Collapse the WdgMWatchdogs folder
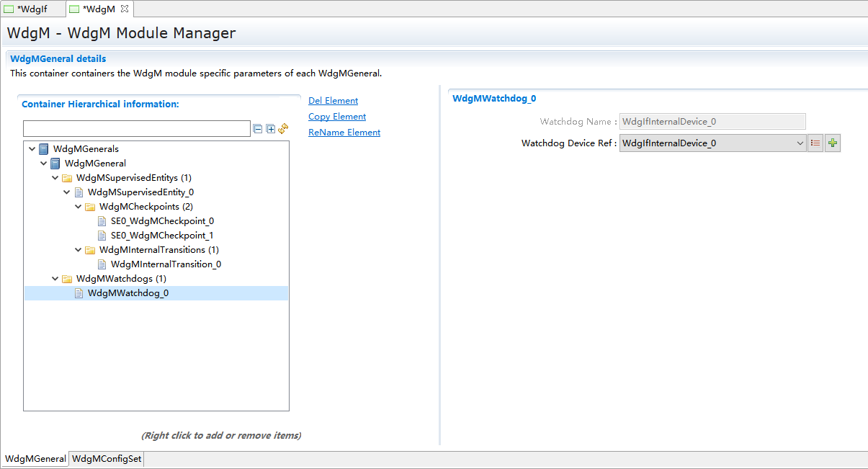Image resolution: width=868 pixels, height=469 pixels. (55, 279)
